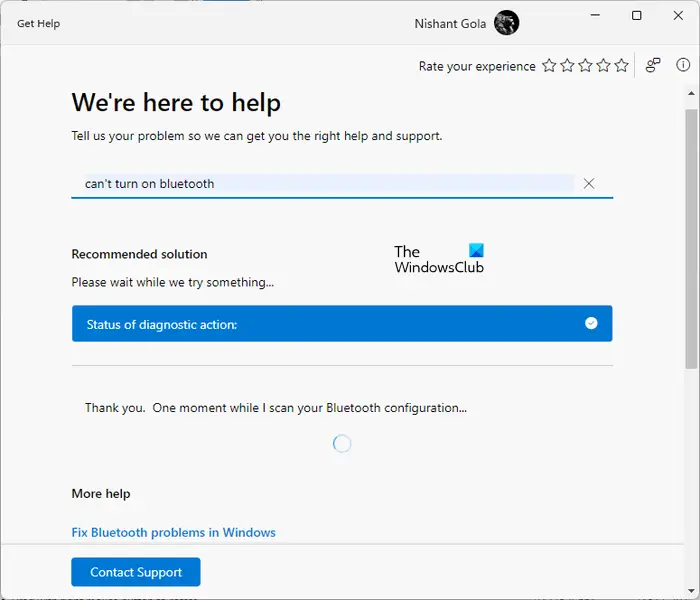Select the fourth rating star
The width and height of the screenshot is (700, 600).
603,66
